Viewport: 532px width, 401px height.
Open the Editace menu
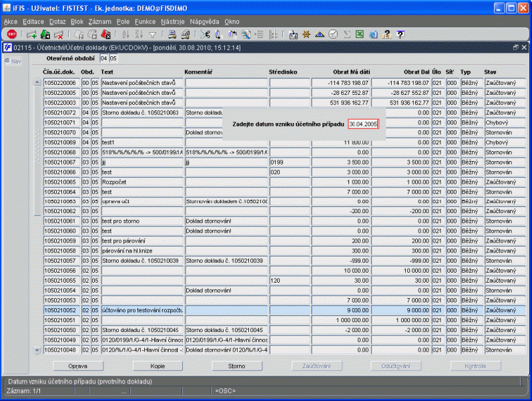point(33,22)
